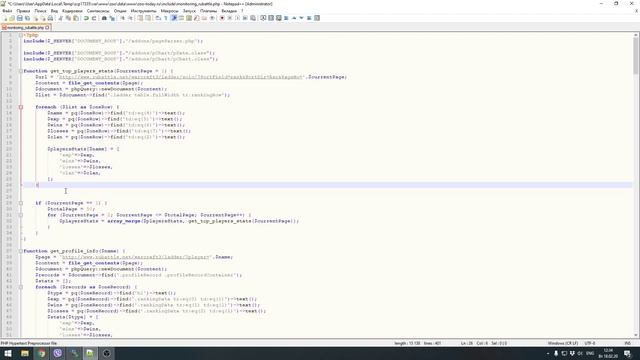Collapse the foreach $list fold marker on line 13
The width and height of the screenshot is (640, 360).
(x=21, y=107)
